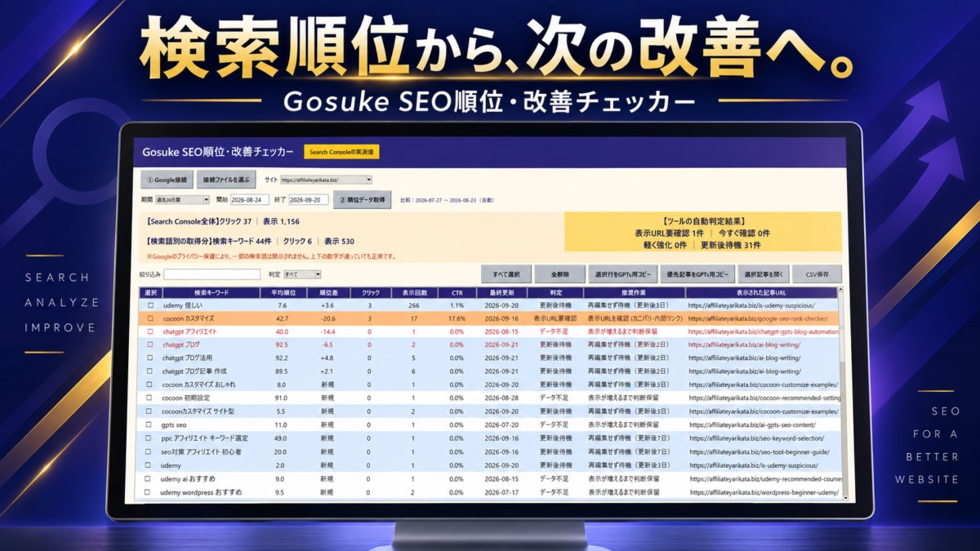Click the URL ending wordpress-beginner-udemy/
This screenshot has height=551, width=980.
coord(764,493)
